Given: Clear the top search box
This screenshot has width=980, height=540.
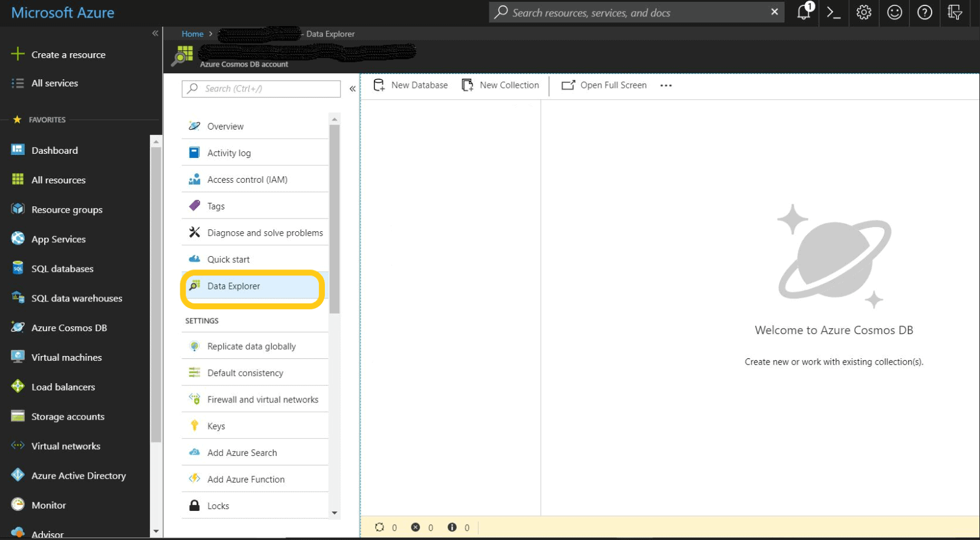Looking at the screenshot, I should pos(774,12).
